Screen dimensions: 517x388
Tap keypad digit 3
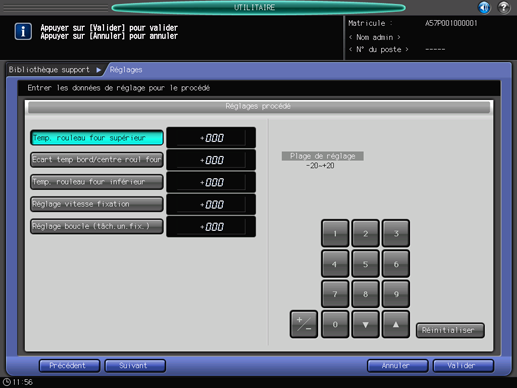[x=396, y=233]
